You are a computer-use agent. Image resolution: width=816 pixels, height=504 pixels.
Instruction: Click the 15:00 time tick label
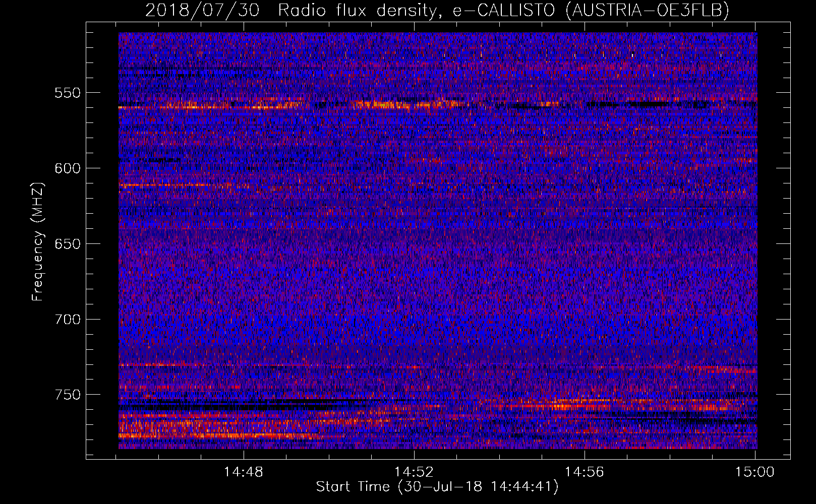pyautogui.click(x=755, y=472)
